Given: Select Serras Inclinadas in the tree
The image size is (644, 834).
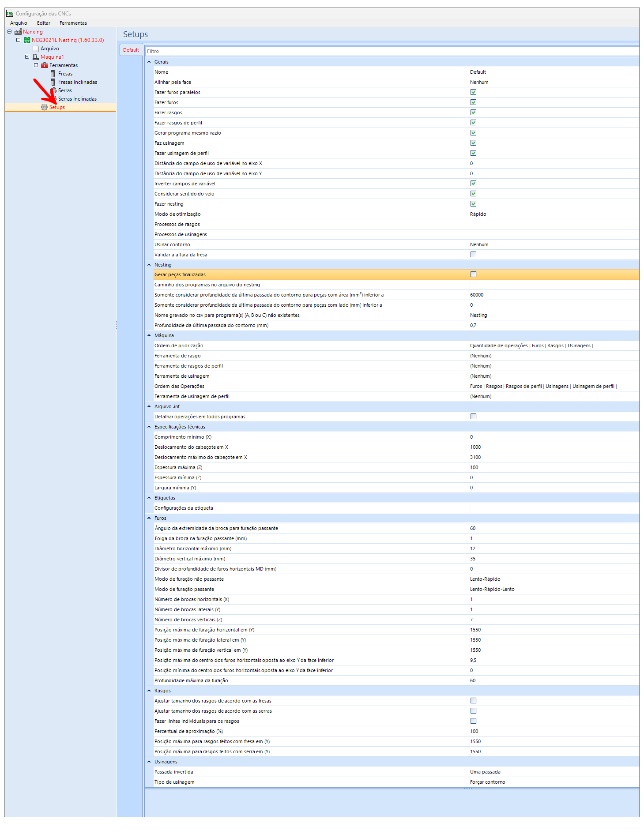Looking at the screenshot, I should pyautogui.click(x=77, y=99).
